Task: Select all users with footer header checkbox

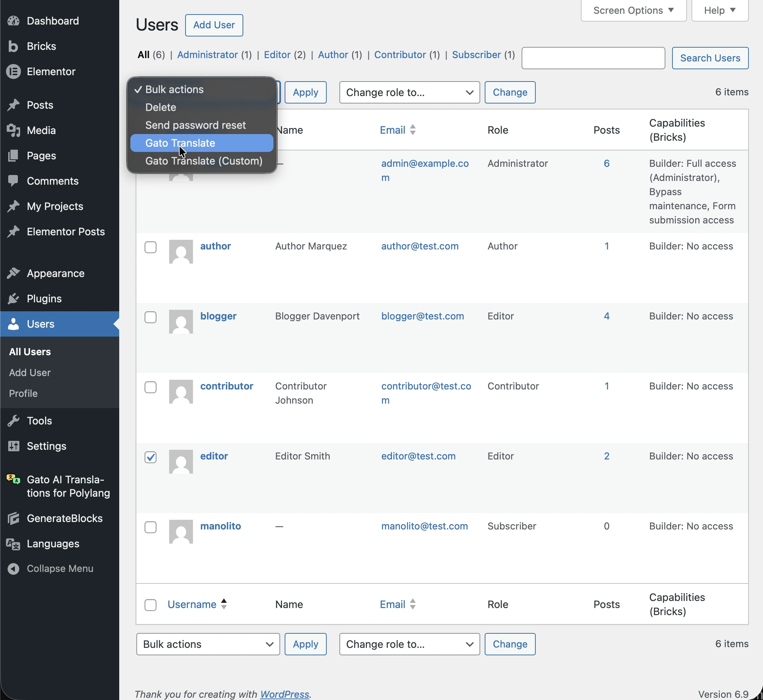Action: pyautogui.click(x=151, y=605)
